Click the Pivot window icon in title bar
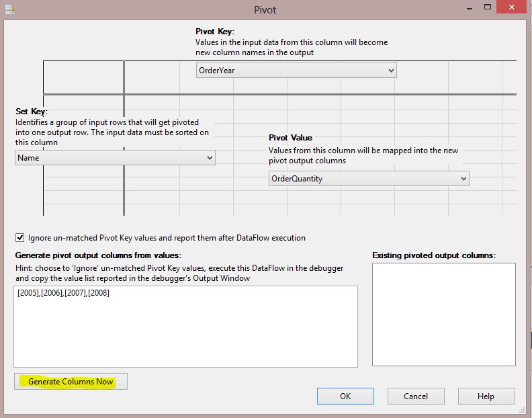 click(x=9, y=9)
